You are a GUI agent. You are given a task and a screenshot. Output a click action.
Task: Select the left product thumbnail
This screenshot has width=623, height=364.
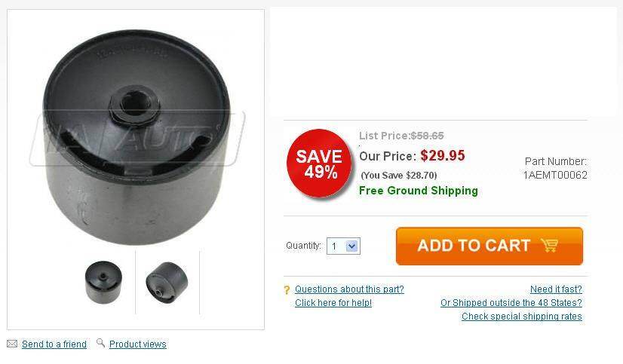pyautogui.click(x=103, y=281)
